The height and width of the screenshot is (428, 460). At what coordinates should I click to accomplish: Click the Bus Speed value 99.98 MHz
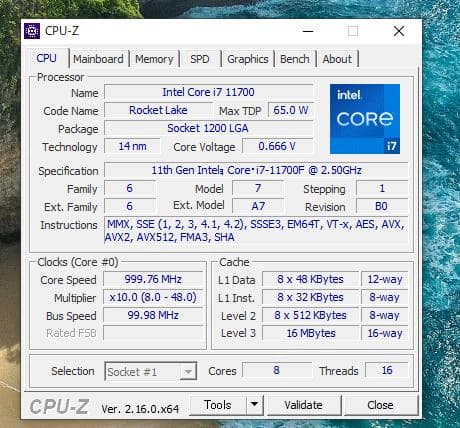[x=153, y=315]
